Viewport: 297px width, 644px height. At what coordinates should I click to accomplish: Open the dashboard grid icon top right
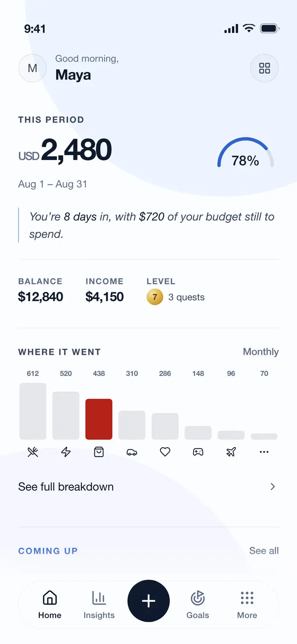[x=264, y=68]
